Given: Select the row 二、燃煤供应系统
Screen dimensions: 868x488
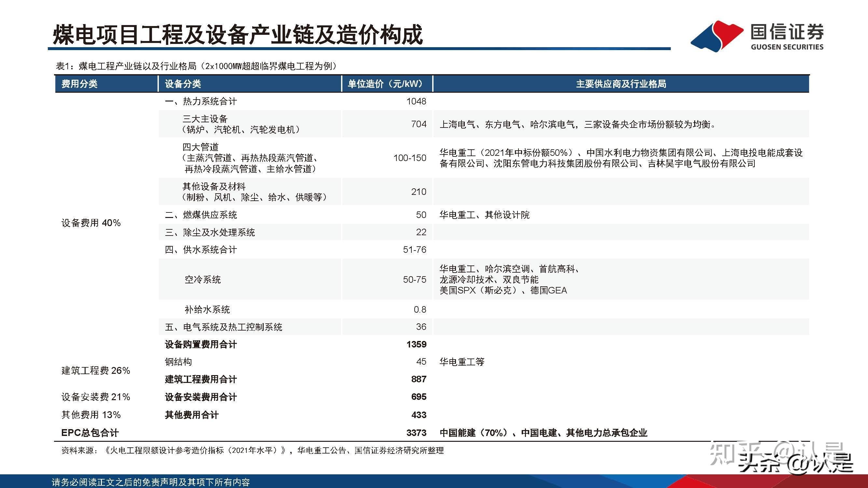Looking at the screenshot, I should pyautogui.click(x=484, y=215).
